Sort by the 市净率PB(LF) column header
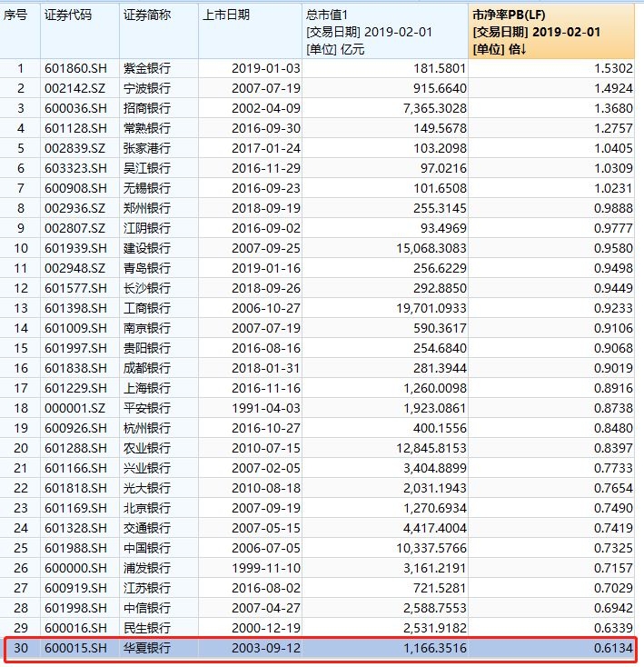This screenshot has width=644, height=667. click(x=551, y=32)
